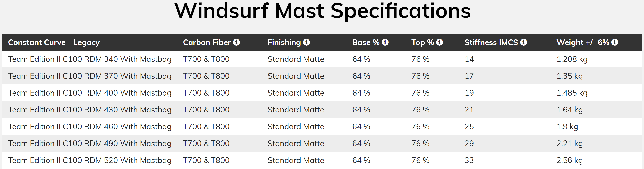Click the Carbon Fiber info icon
Viewport: 644px width, 169px height.
pos(236,42)
